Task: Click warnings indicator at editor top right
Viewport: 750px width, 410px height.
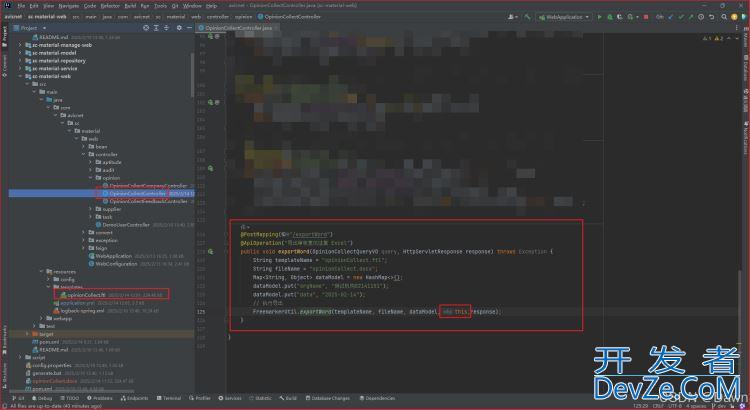Action: [x=713, y=38]
